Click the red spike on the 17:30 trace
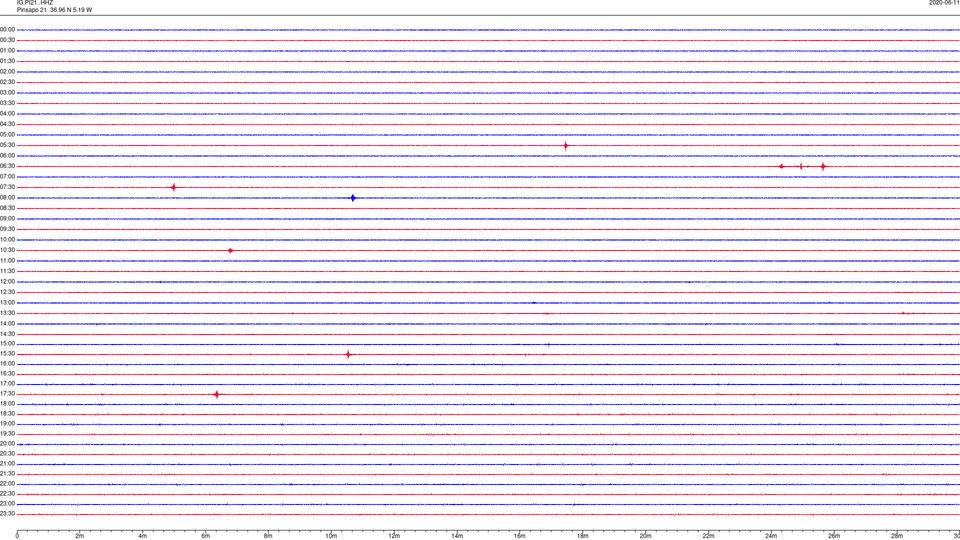The height and width of the screenshot is (540, 960). click(x=217, y=395)
